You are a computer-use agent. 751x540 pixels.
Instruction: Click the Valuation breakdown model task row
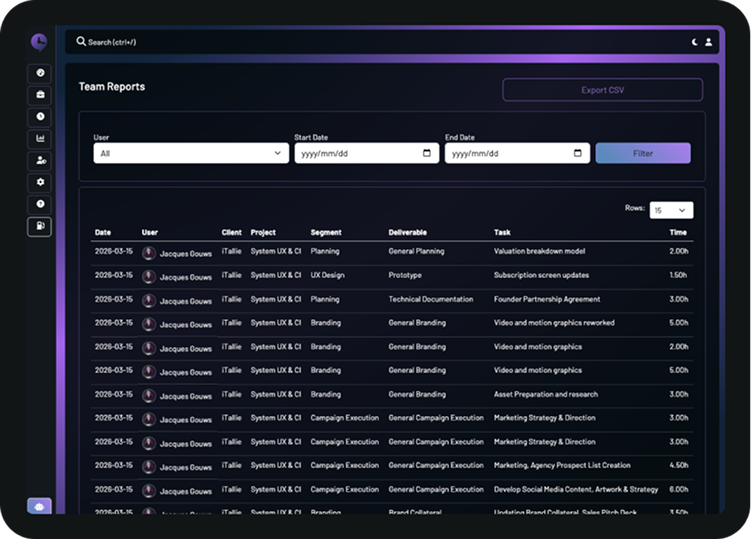(540, 252)
